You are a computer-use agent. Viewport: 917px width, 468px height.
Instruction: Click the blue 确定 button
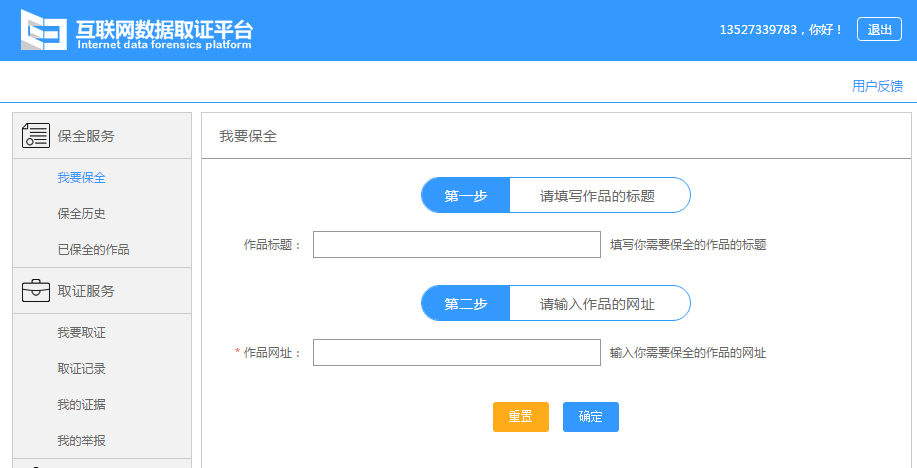point(591,417)
